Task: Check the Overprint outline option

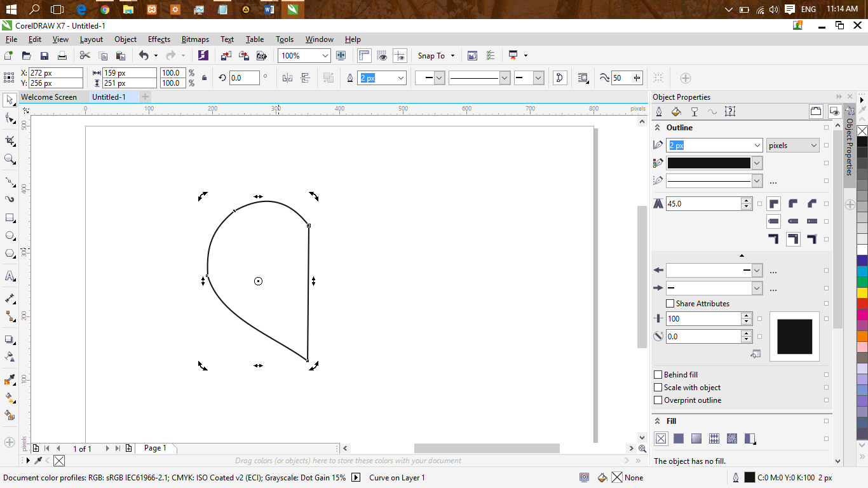Action: [x=658, y=400]
